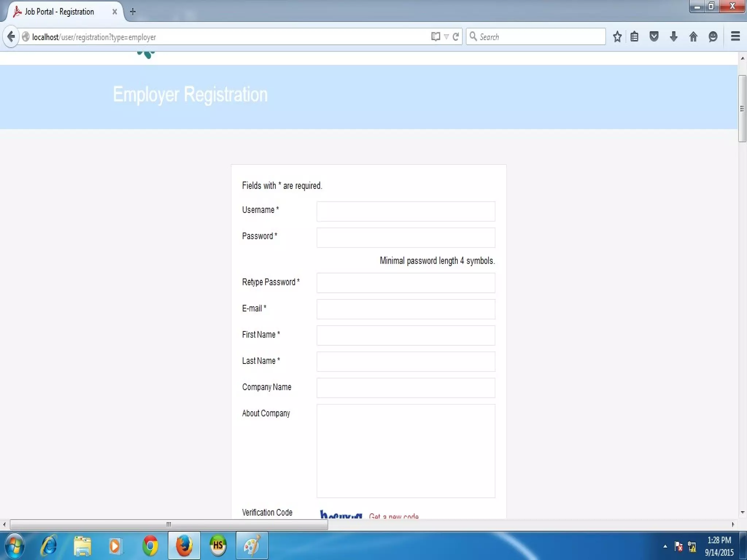Image resolution: width=747 pixels, height=560 pixels.
Task: Open the reader view icon
Action: point(435,36)
